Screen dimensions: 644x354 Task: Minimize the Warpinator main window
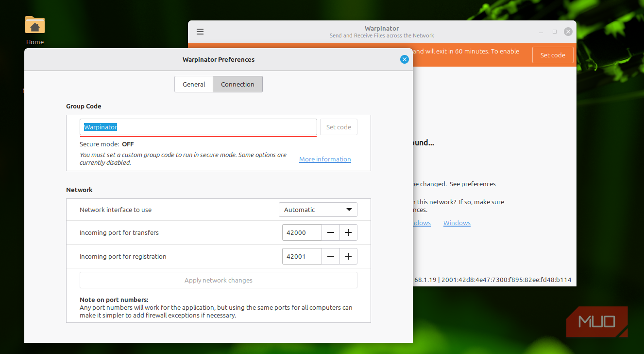(541, 32)
